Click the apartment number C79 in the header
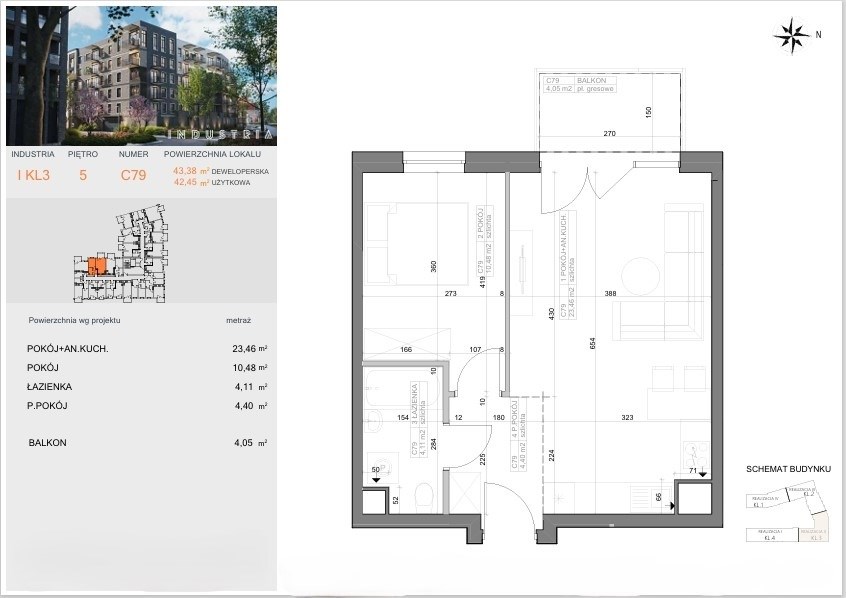 [x=133, y=176]
